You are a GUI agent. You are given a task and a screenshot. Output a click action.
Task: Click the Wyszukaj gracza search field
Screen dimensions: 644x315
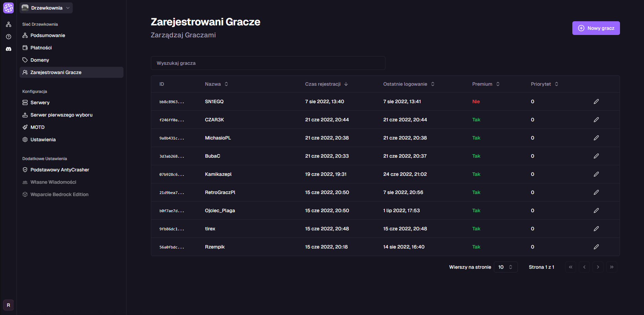[x=268, y=63]
